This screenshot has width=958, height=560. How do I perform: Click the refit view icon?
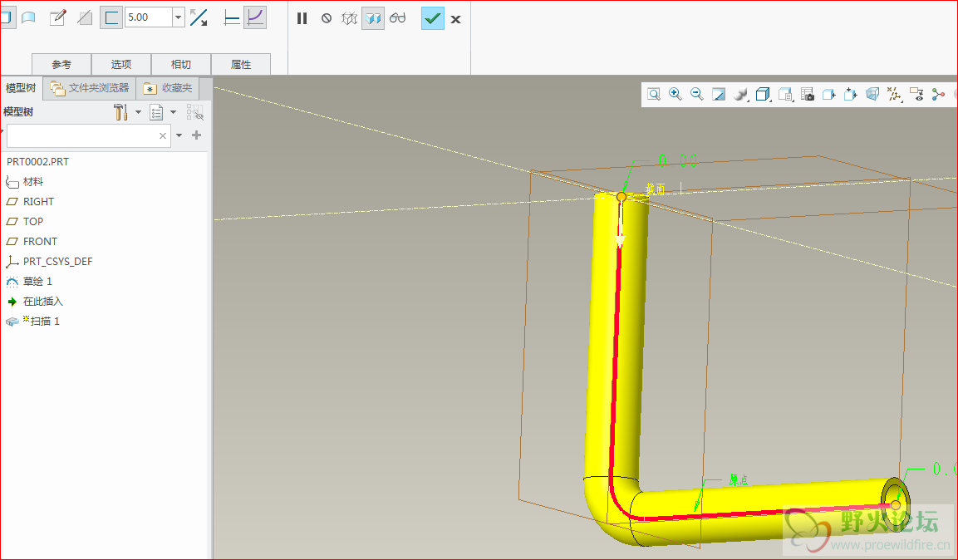(x=654, y=95)
